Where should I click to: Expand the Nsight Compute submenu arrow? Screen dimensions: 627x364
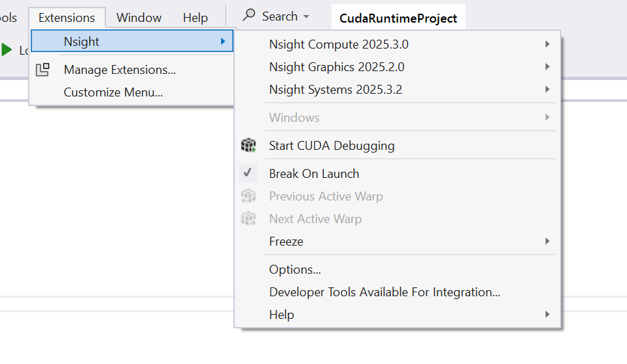click(548, 44)
